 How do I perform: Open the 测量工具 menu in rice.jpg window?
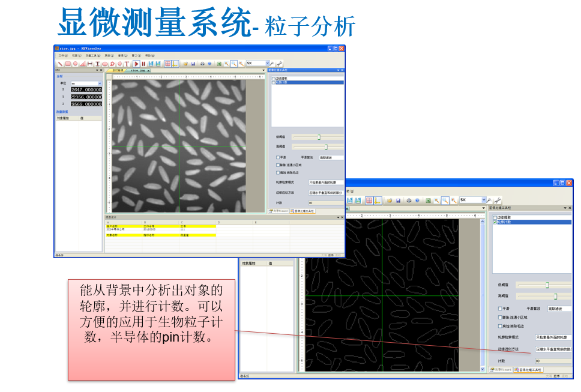click(x=93, y=56)
